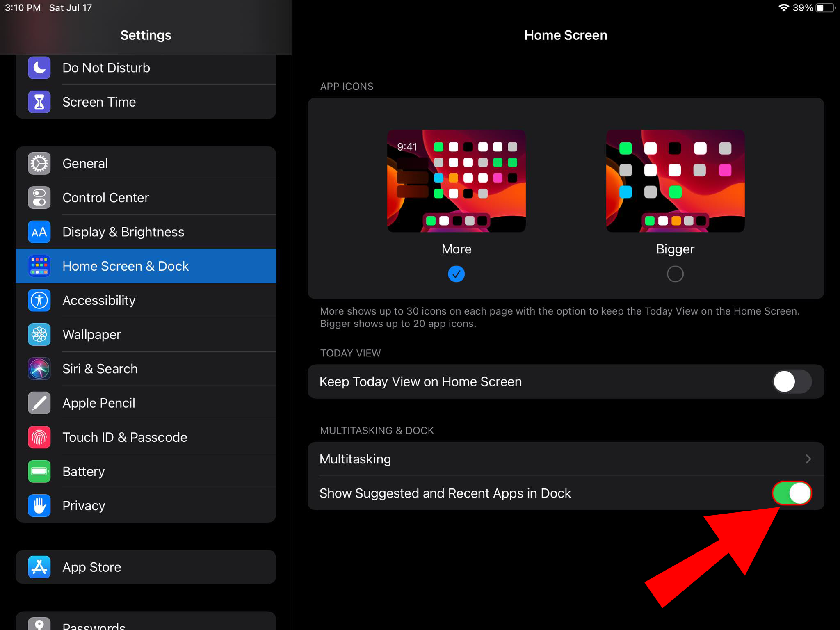Image resolution: width=840 pixels, height=630 pixels.
Task: Open Multitasking chevron arrow
Action: (x=808, y=459)
